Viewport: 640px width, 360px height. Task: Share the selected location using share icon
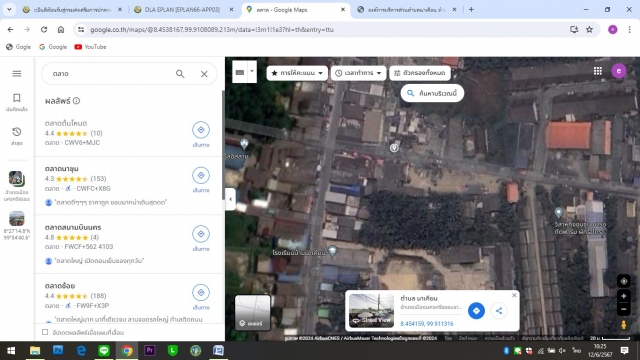pos(499,311)
